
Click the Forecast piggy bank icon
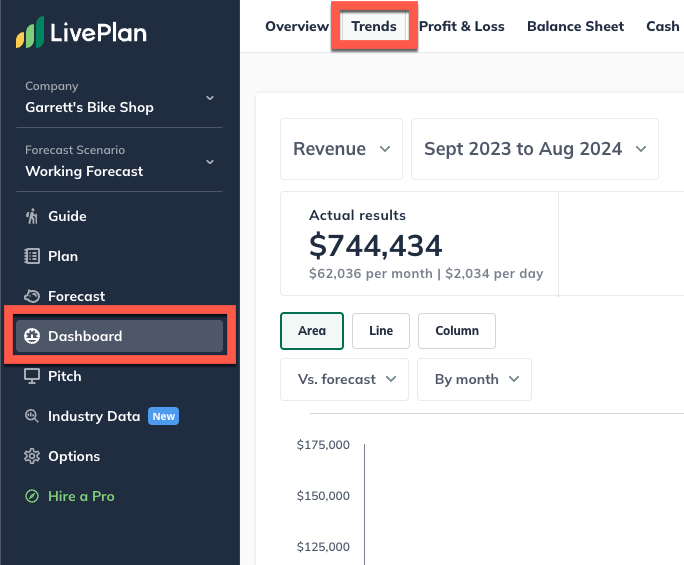pyautogui.click(x=31, y=296)
